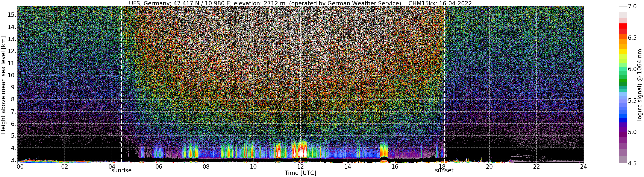Image resolution: width=644 pixels, height=177 pixels.
Task: Click the time axis tick "16"
Action: (395, 166)
